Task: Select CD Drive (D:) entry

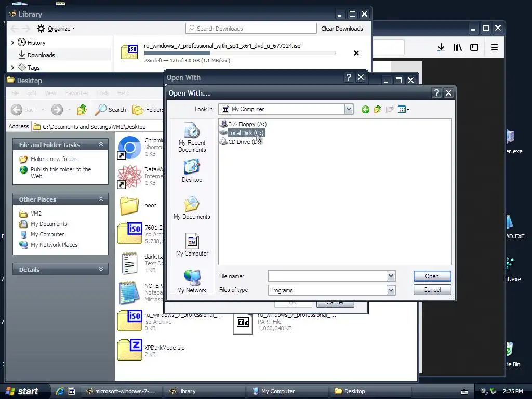Action: coord(241,142)
